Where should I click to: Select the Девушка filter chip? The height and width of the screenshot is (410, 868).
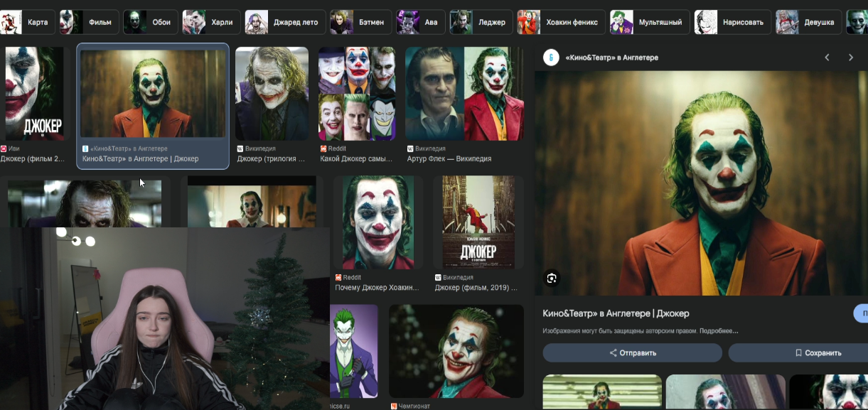pos(808,22)
